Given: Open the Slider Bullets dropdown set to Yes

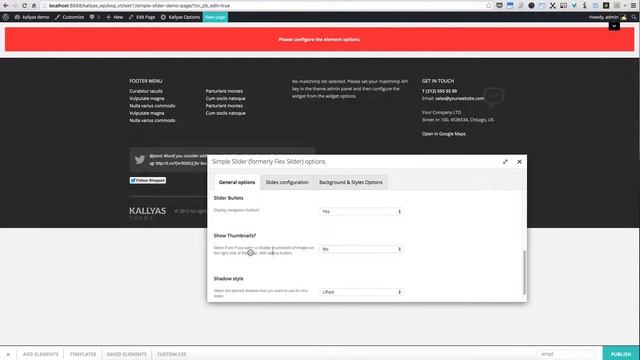Looking at the screenshot, I should click(x=361, y=211).
